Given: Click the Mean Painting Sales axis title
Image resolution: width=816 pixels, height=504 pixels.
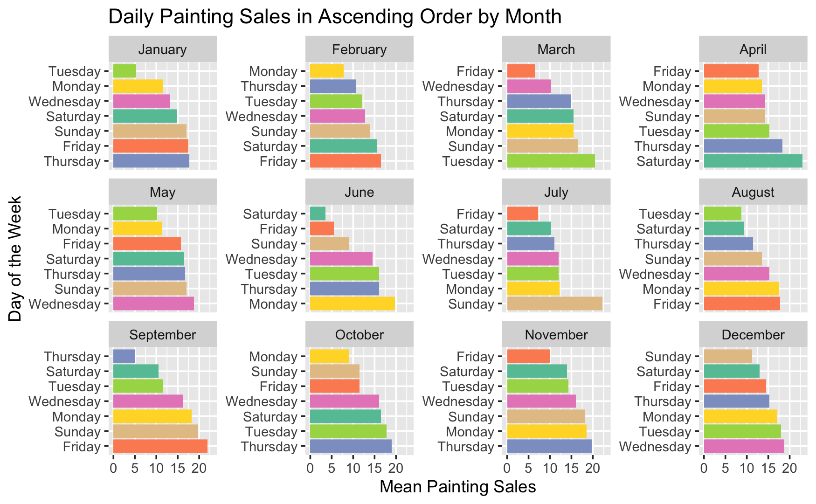Looking at the screenshot, I should [457, 487].
